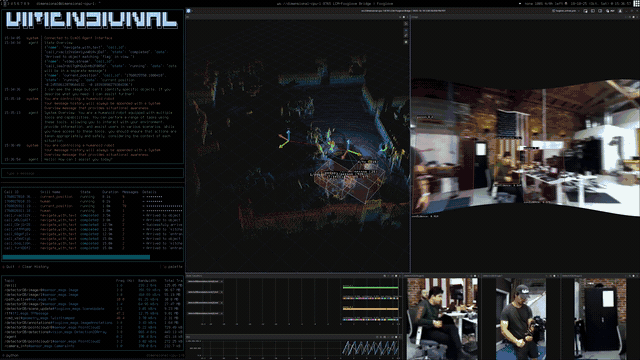Click the /detectorDB/annotations topic row
Viewport: 640px width, 360px height.
coord(93,323)
